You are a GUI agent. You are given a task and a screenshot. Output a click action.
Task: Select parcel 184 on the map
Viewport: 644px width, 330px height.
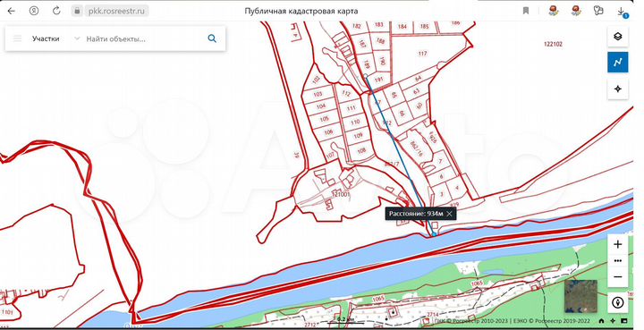pos(402,26)
